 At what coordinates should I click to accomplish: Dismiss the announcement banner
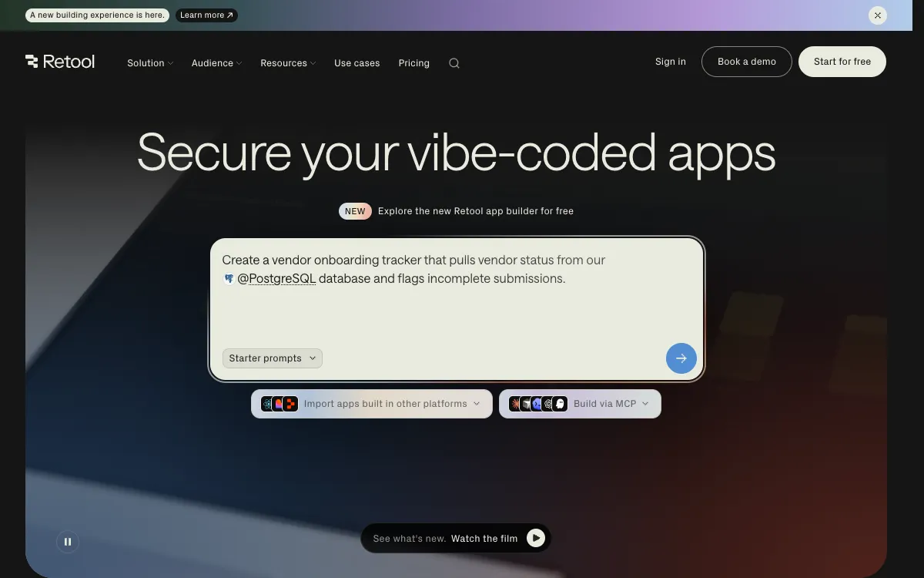pos(877,15)
